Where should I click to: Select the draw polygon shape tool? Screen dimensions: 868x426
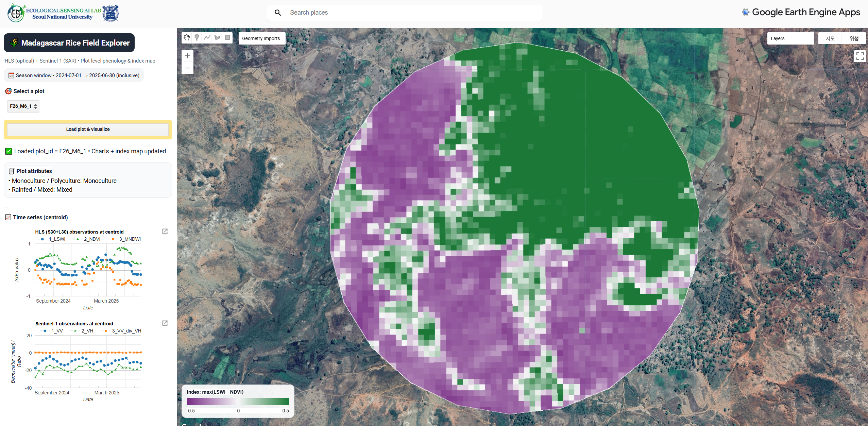[217, 38]
